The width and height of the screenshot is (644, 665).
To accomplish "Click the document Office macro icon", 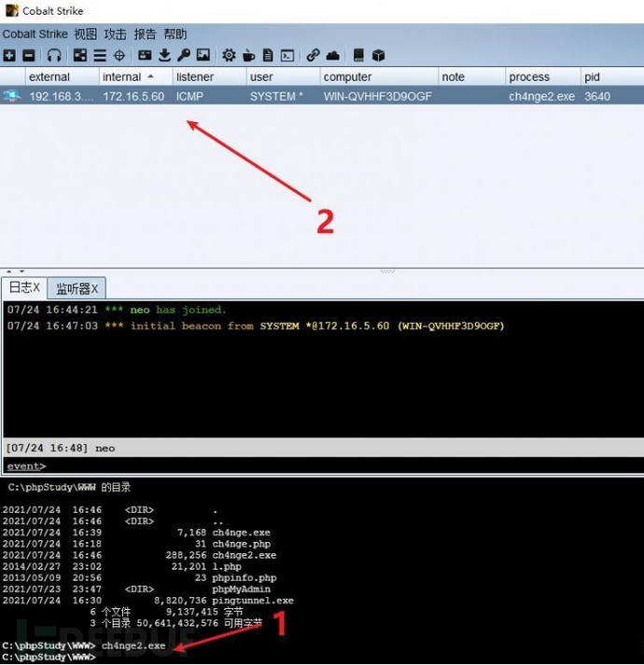I will click(x=268, y=55).
